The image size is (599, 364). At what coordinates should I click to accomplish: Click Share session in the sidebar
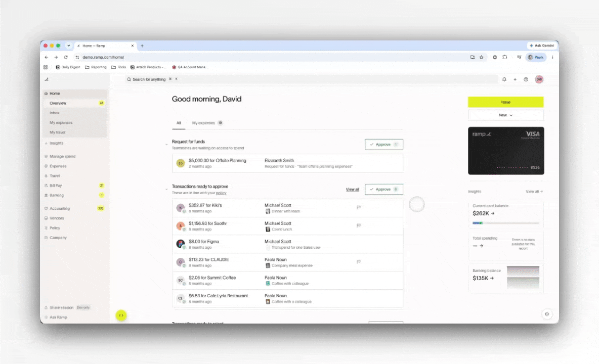coord(61,307)
